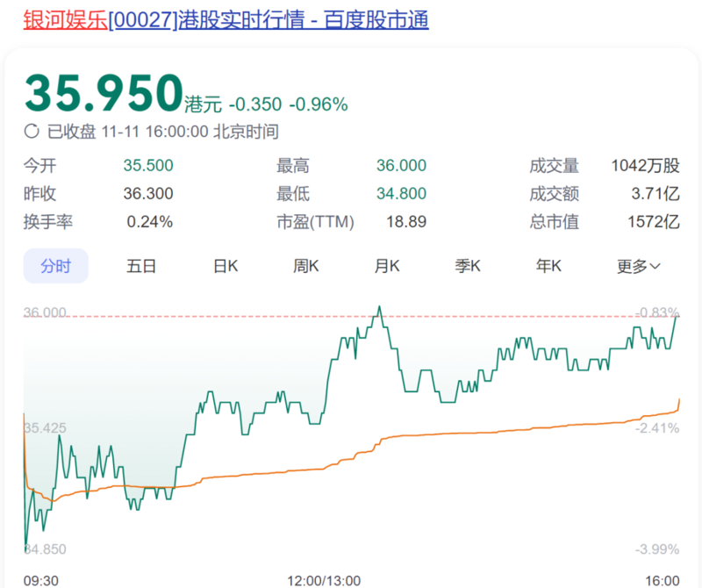Screen dimensions: 702x588
Task: Switch to the 月K monthly view
Action: 387,266
